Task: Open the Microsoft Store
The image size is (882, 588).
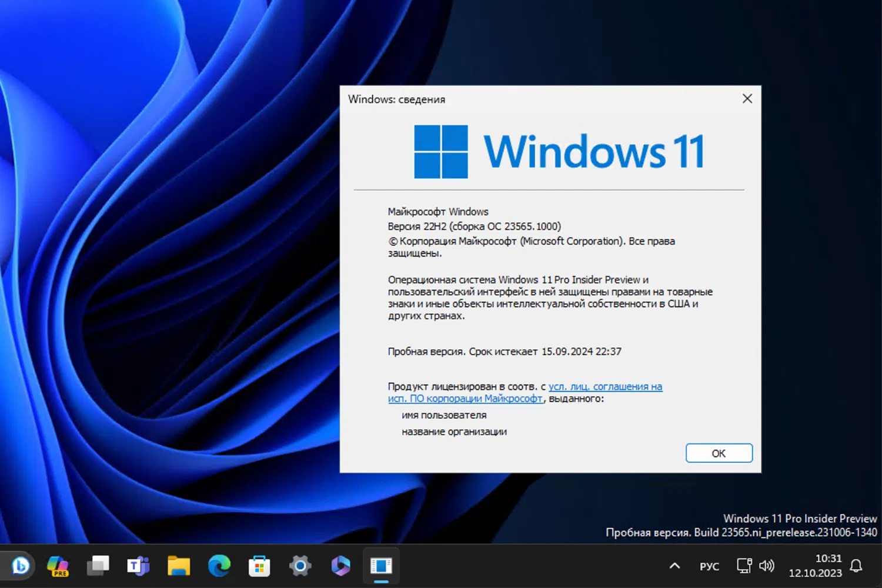Action: tap(259, 566)
